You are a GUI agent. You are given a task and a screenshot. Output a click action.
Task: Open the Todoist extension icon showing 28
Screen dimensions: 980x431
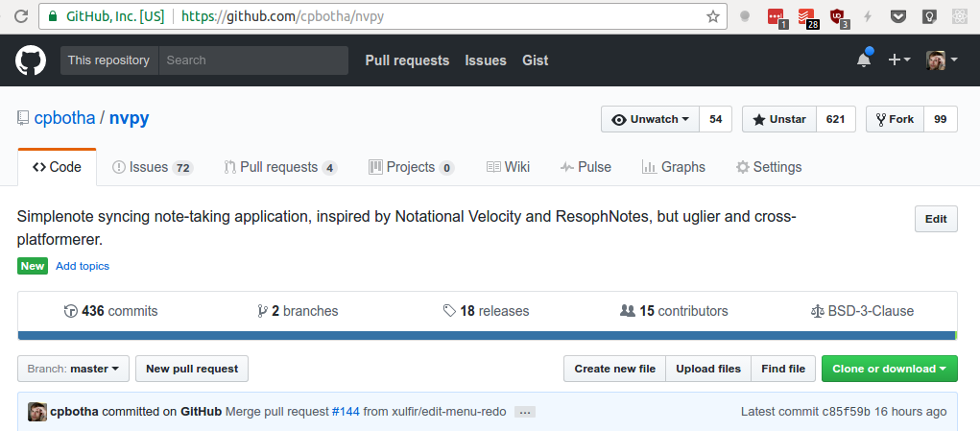(807, 17)
